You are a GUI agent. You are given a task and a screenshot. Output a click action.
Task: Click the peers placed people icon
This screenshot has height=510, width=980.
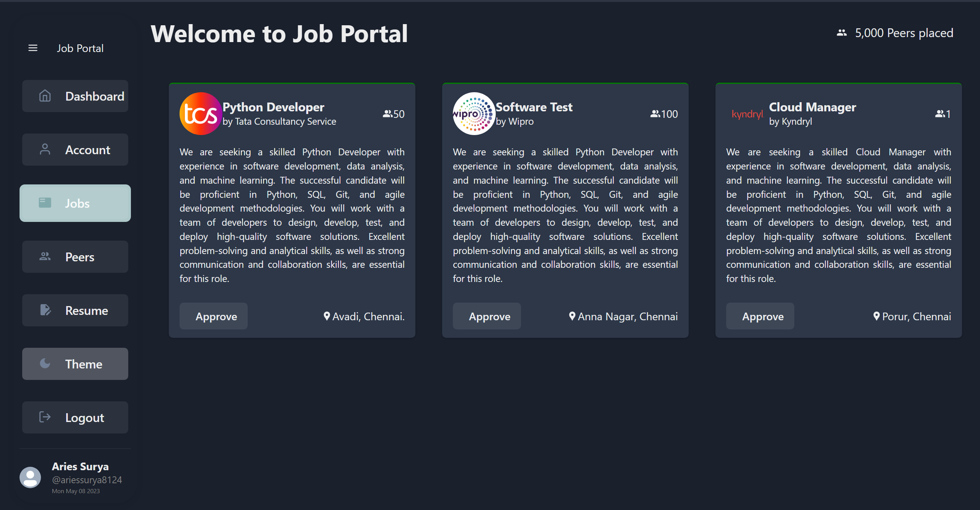coord(841,33)
